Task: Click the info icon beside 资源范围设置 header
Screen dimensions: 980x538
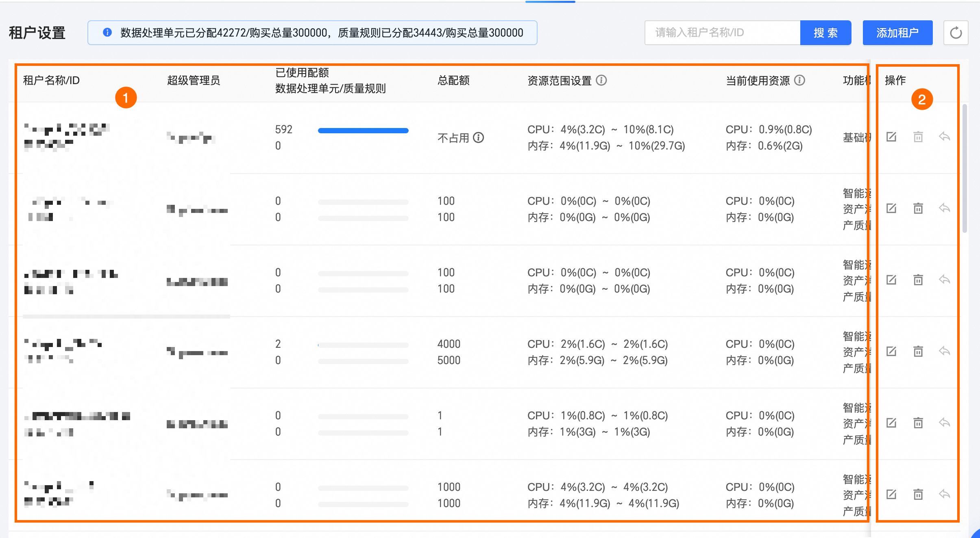Action: [601, 80]
